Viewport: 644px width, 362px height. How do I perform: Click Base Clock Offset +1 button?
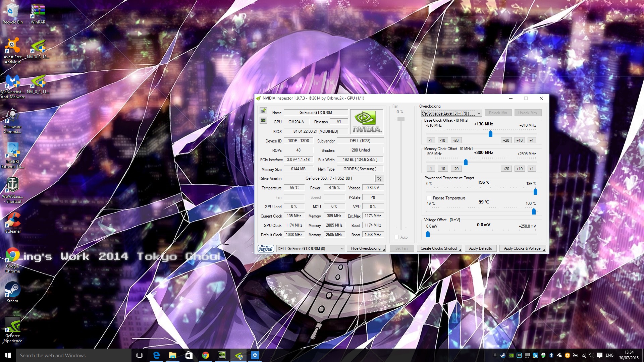point(531,140)
